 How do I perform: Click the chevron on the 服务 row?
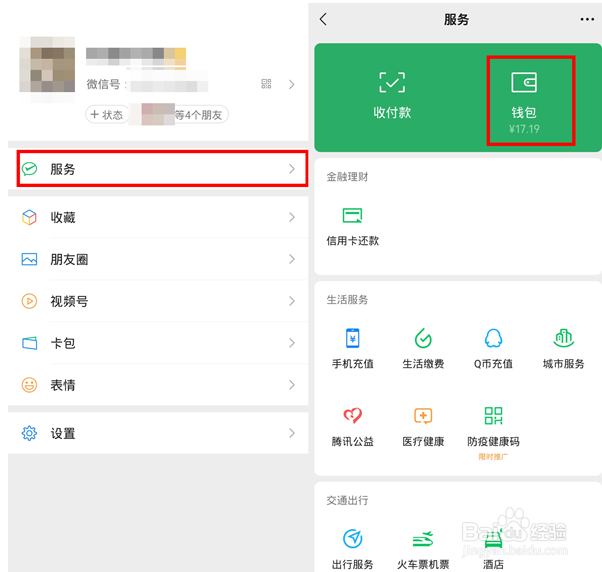292,169
